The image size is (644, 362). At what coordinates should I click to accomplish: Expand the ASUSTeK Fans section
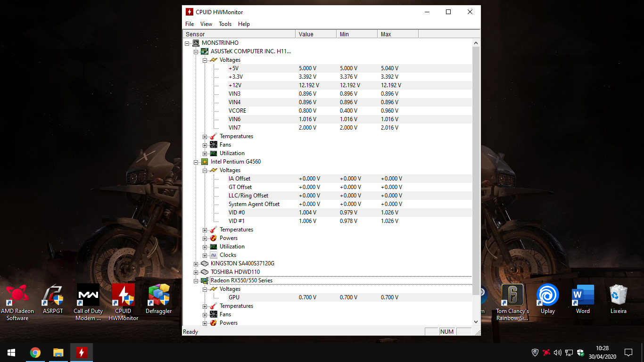(205, 145)
